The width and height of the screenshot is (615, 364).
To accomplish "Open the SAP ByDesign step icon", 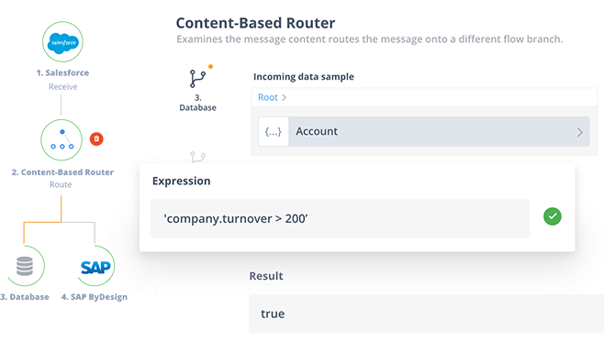I will tap(95, 267).
